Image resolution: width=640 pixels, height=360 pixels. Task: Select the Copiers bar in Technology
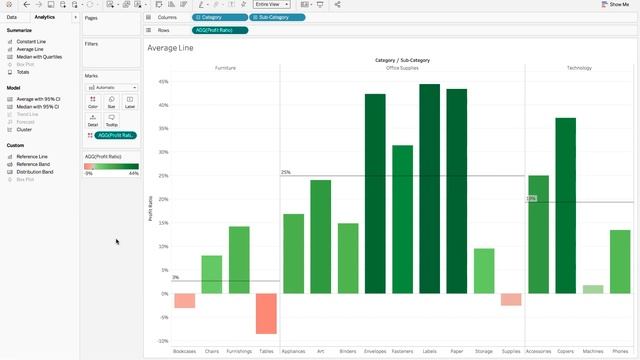[x=566, y=206]
